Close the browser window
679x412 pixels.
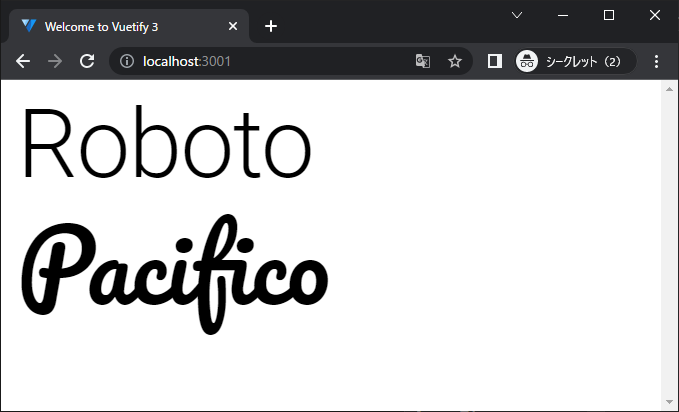[655, 15]
